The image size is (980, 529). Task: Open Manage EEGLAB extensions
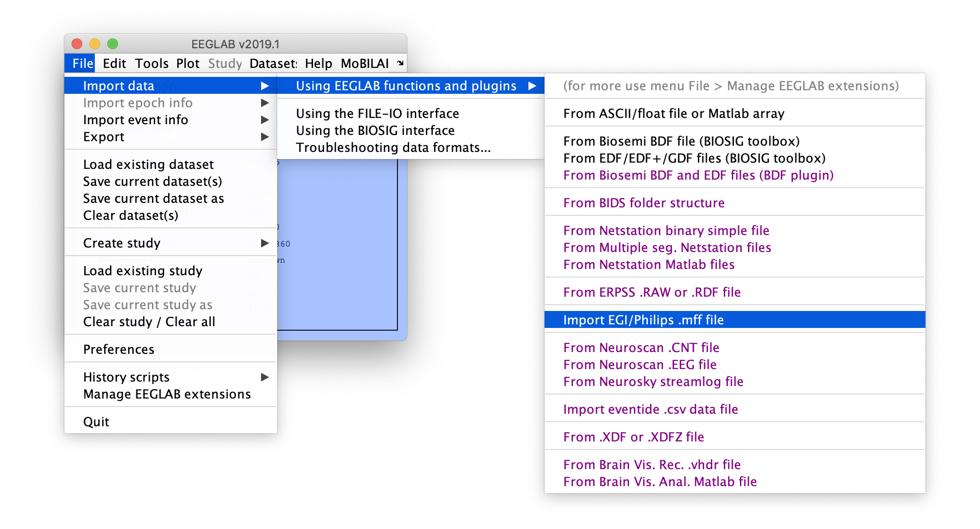click(167, 394)
